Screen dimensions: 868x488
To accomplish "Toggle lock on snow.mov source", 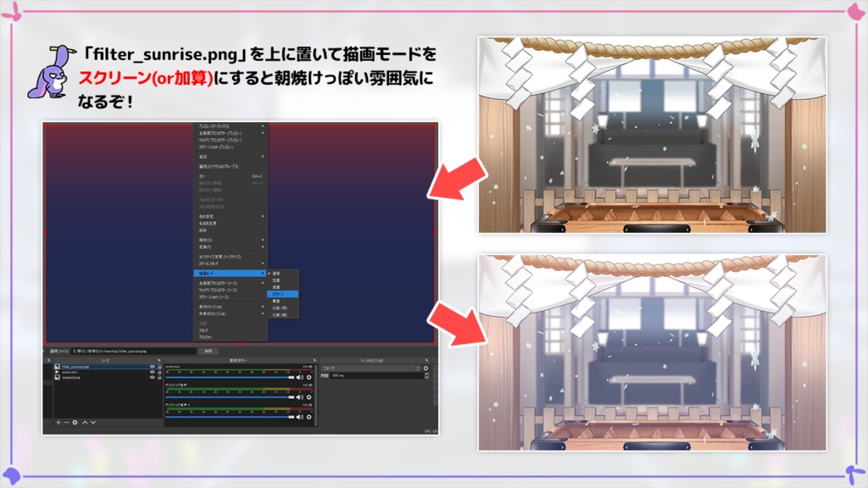I will (159, 372).
